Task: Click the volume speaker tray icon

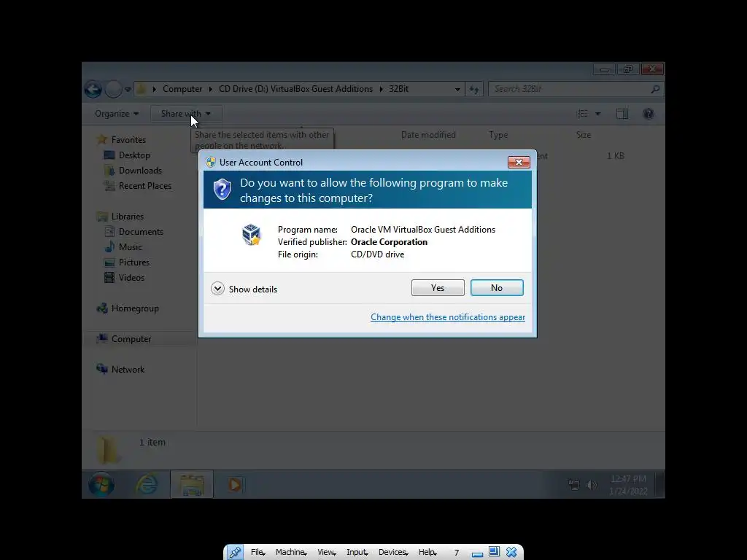Action: (x=592, y=485)
